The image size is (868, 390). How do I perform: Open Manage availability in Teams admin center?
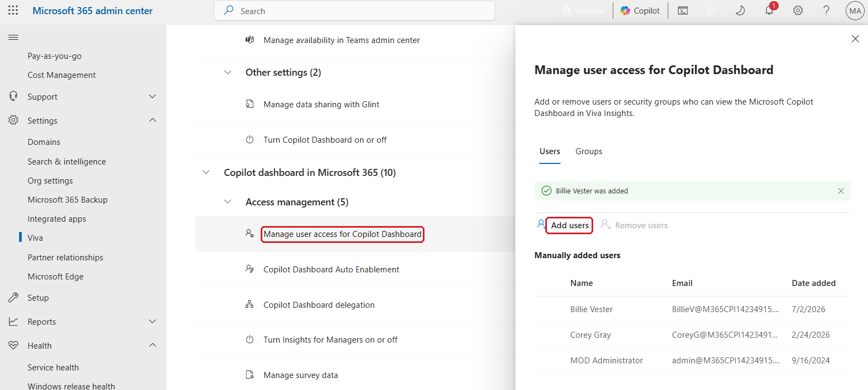click(x=342, y=40)
